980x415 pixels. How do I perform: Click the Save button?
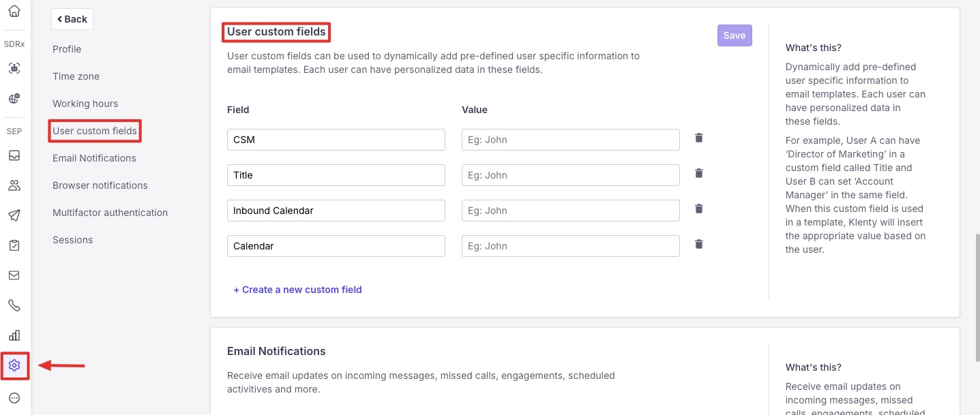734,35
